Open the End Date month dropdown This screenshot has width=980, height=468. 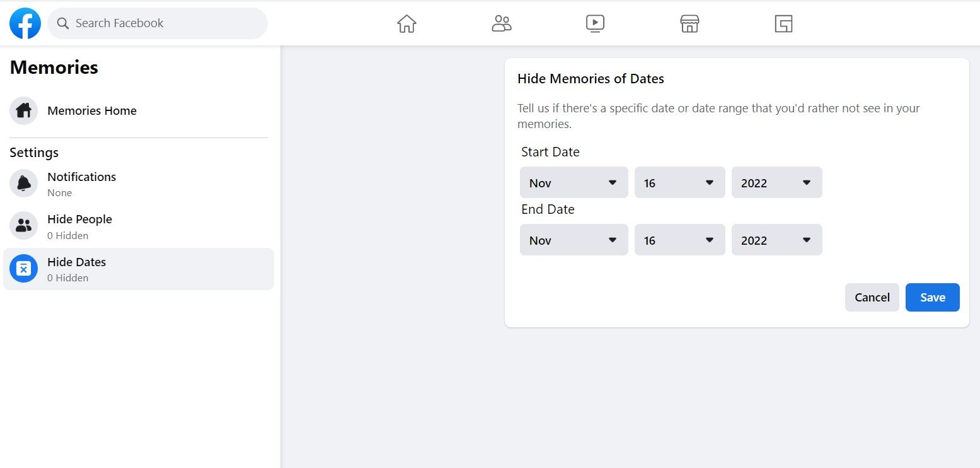point(574,240)
